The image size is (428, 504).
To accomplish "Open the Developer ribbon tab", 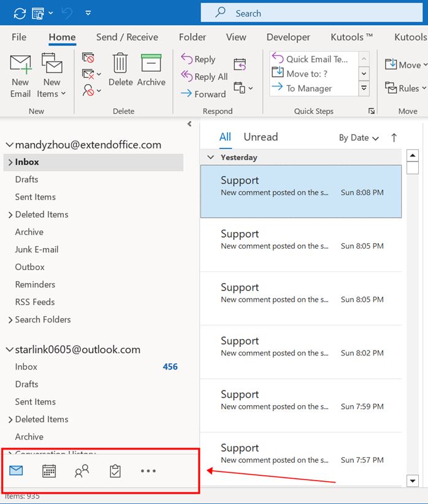I will tap(288, 37).
